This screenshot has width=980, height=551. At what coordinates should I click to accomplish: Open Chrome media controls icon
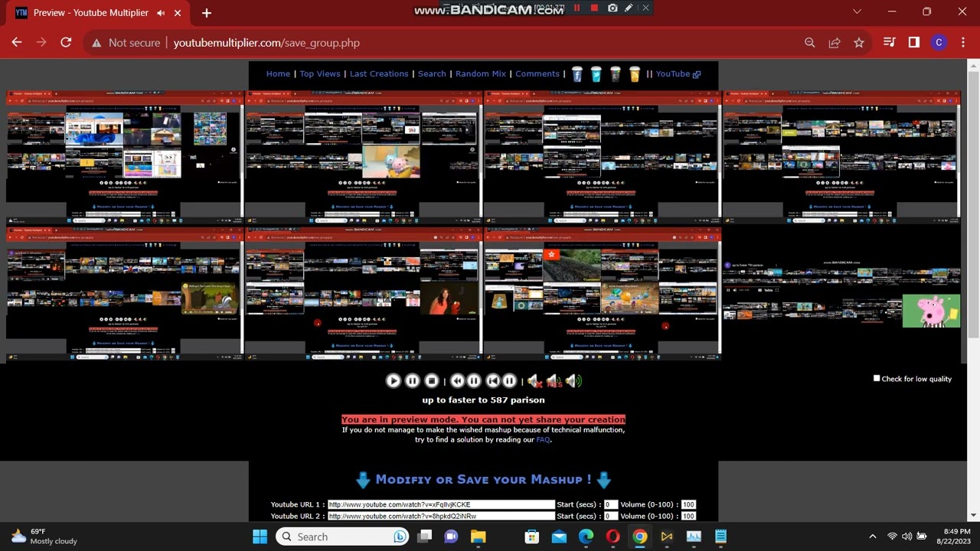click(889, 43)
